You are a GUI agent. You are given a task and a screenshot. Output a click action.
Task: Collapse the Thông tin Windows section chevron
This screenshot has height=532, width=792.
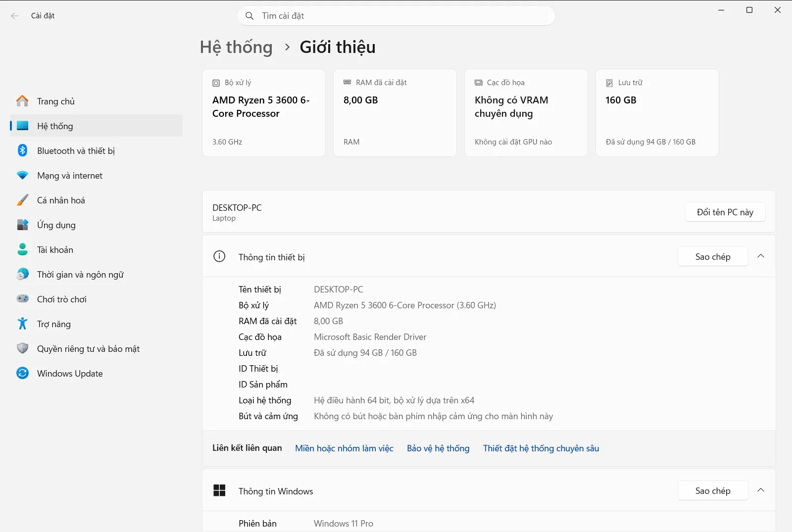click(x=761, y=490)
